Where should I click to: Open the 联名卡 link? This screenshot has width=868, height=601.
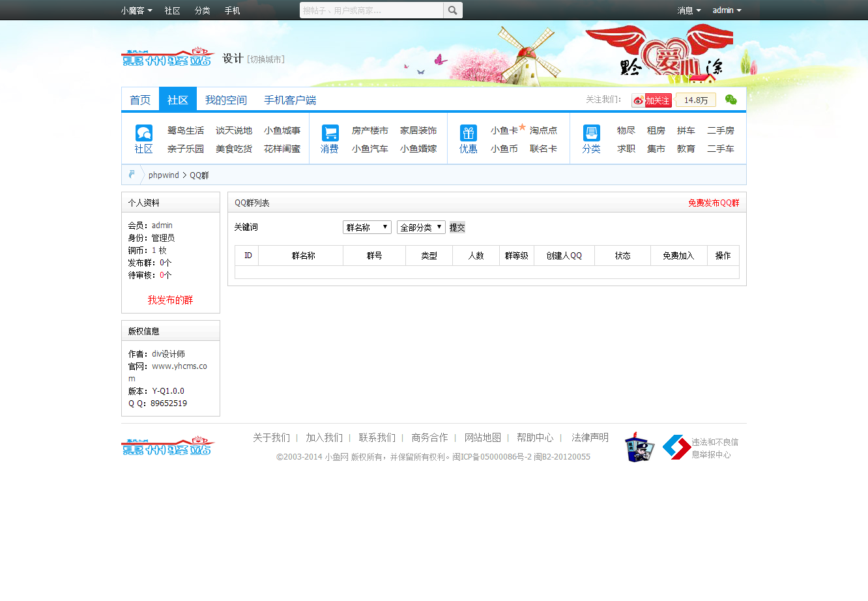(x=543, y=149)
